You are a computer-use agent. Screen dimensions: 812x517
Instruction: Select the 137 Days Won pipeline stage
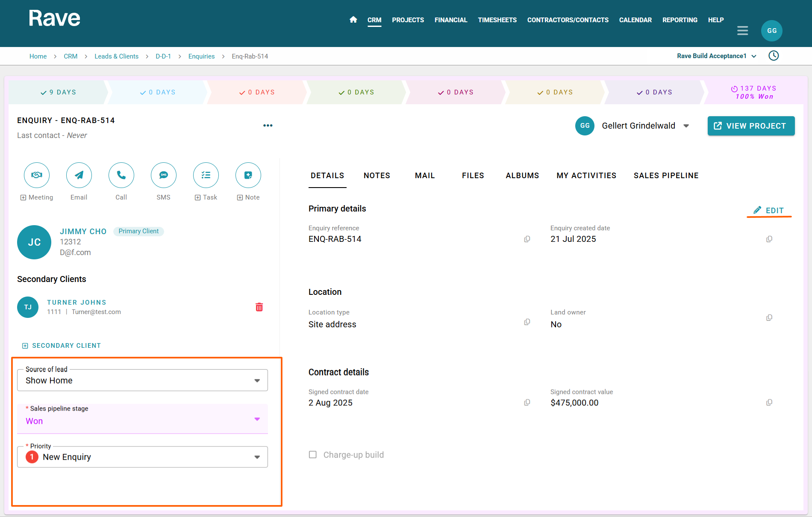coord(754,92)
